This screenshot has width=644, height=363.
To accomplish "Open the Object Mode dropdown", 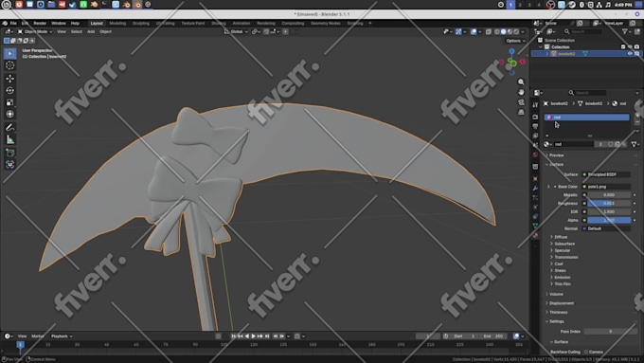I will [35, 31].
